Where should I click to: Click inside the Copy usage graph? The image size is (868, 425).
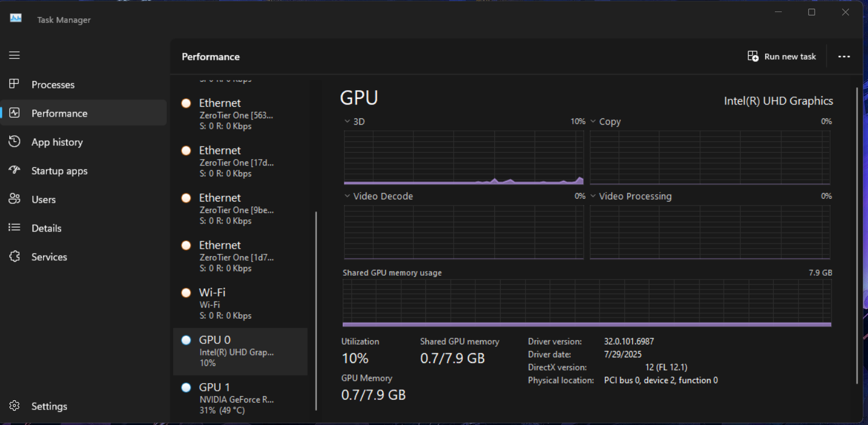(710, 157)
